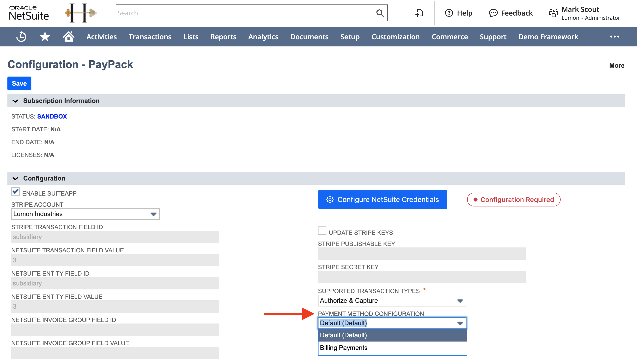Click NetSuite Invoice Group Field ID field

click(115, 330)
